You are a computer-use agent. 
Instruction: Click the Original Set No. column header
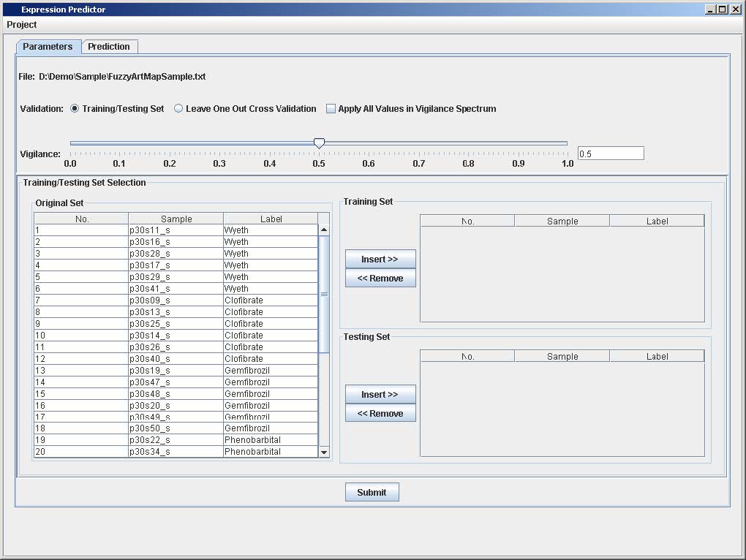coord(81,219)
